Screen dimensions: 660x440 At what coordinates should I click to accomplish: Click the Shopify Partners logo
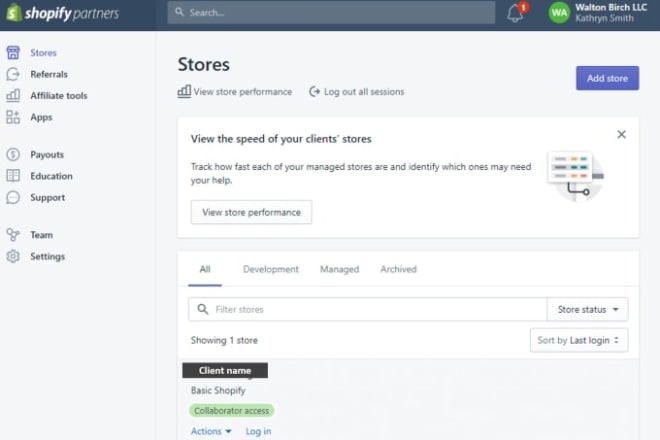pos(63,13)
